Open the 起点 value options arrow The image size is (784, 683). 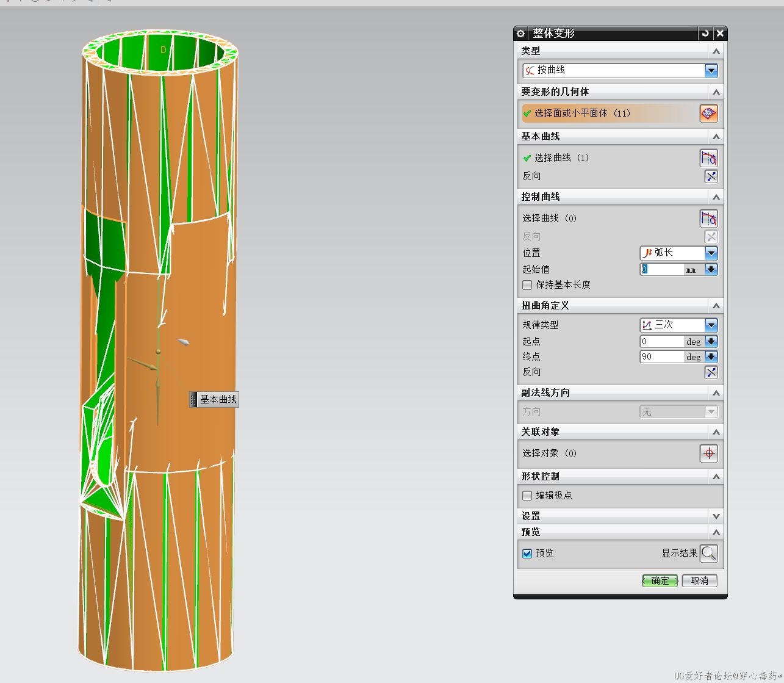click(711, 341)
